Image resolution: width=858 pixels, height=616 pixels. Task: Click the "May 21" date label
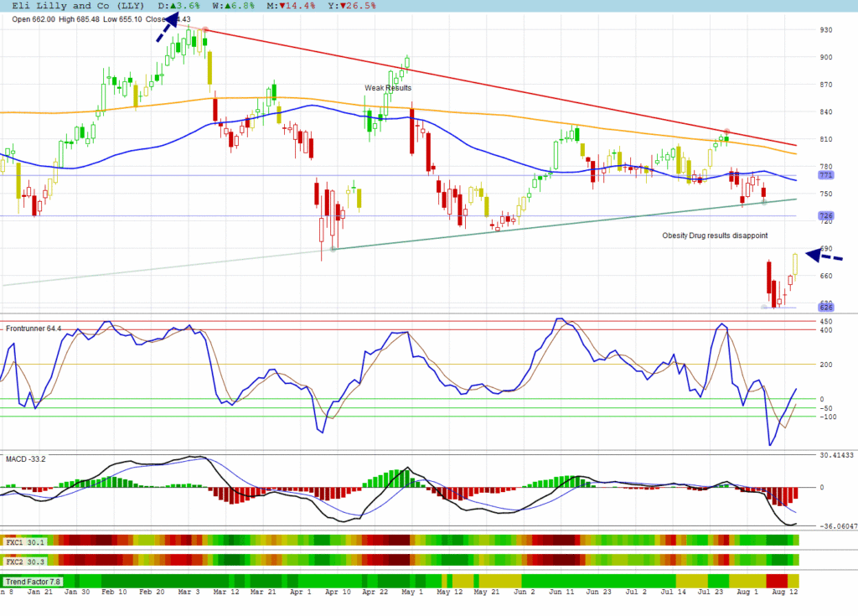click(x=487, y=592)
